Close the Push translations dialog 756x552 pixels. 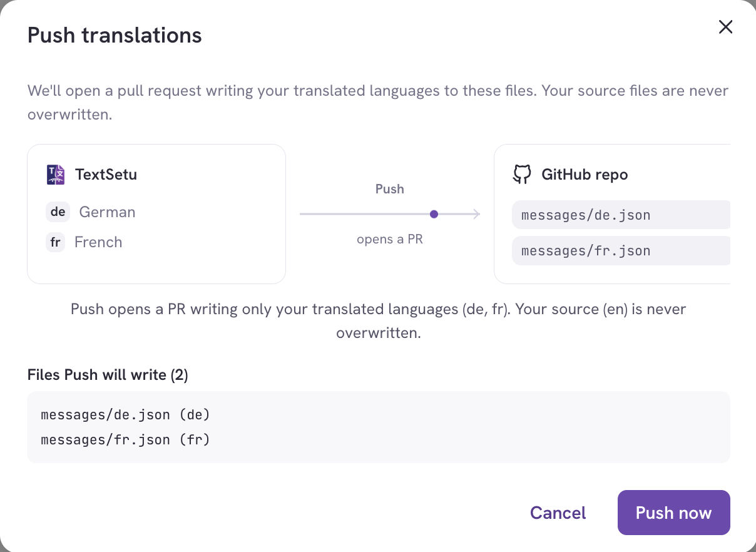(x=725, y=27)
